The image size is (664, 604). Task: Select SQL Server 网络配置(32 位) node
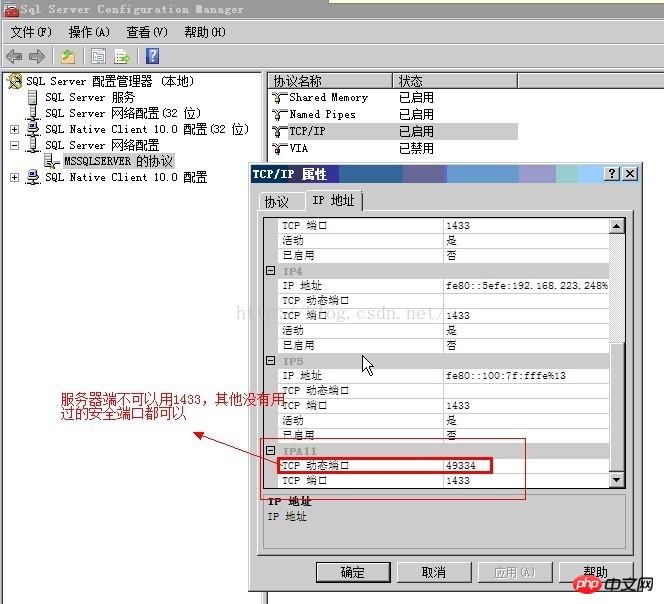pos(123,113)
